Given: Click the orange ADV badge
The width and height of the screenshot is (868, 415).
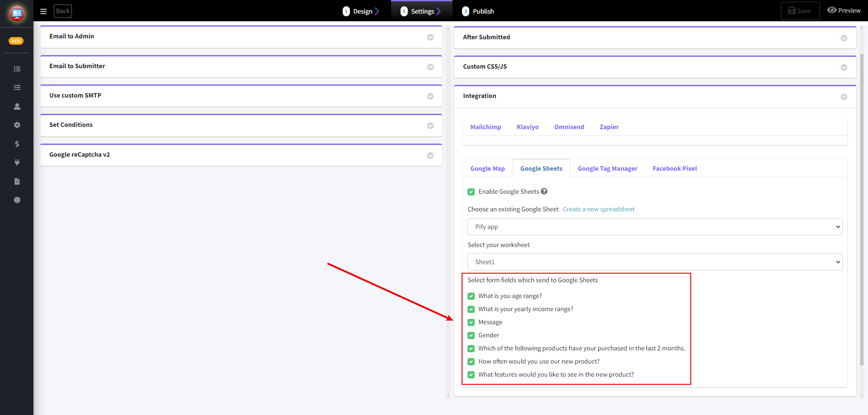Looking at the screenshot, I should click(16, 41).
